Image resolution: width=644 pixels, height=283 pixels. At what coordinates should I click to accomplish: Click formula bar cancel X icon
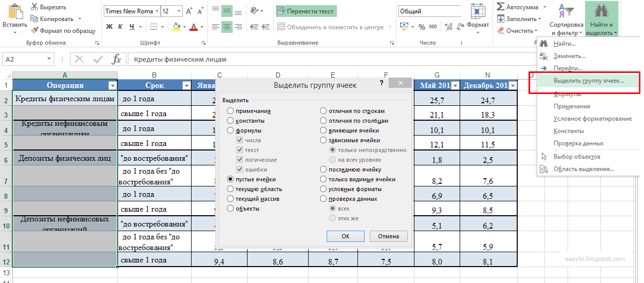coord(79,59)
